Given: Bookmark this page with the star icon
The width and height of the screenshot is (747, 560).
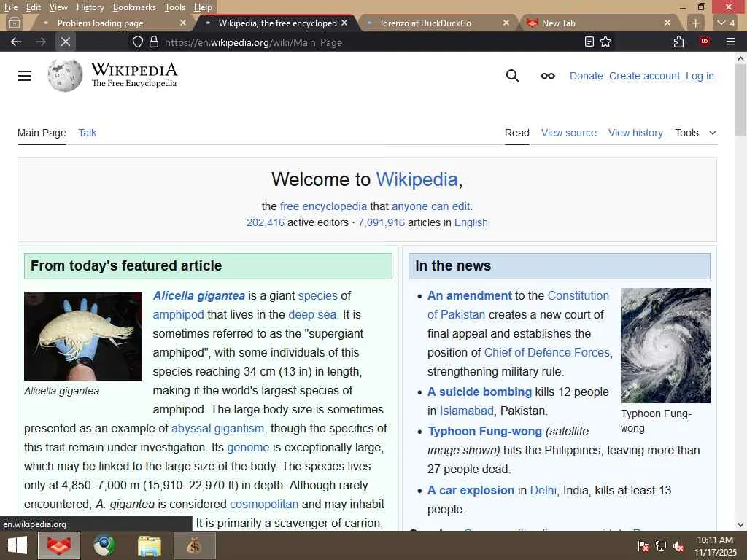Looking at the screenshot, I should (605, 42).
